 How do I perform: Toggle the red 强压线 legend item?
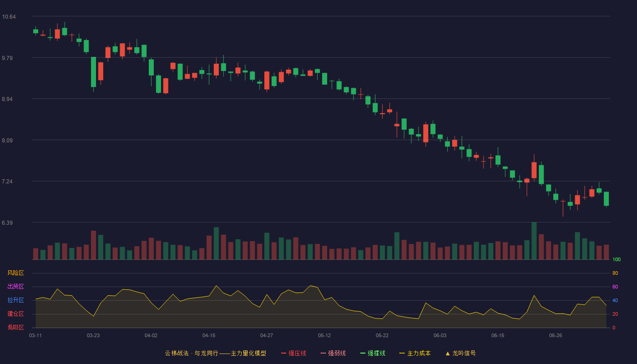[293, 353]
